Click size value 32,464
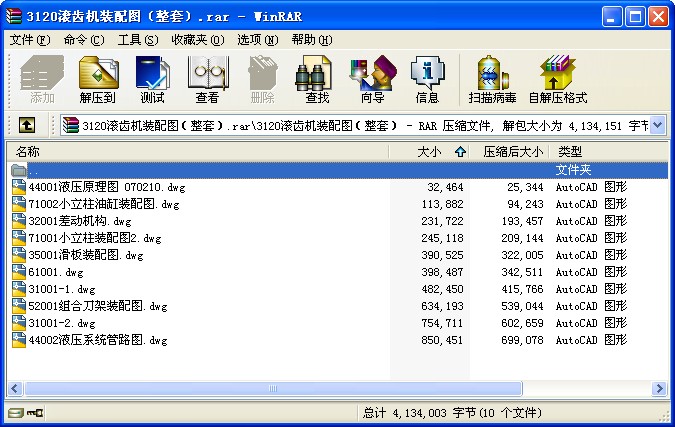This screenshot has width=675, height=427. tap(445, 187)
